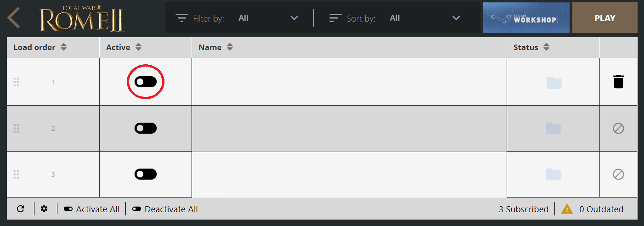
Task: Open the Steam Workshop page
Action: [526, 18]
